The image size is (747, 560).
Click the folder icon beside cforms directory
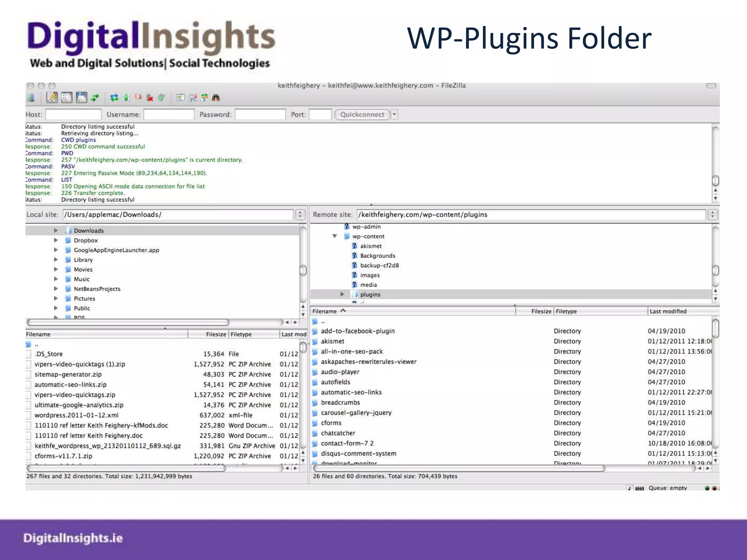click(x=315, y=423)
